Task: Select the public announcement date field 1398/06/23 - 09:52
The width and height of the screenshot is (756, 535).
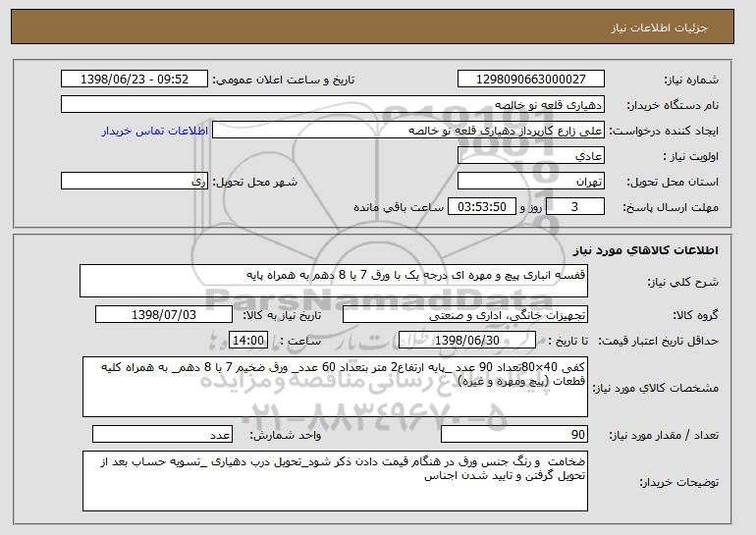Action: [x=135, y=80]
